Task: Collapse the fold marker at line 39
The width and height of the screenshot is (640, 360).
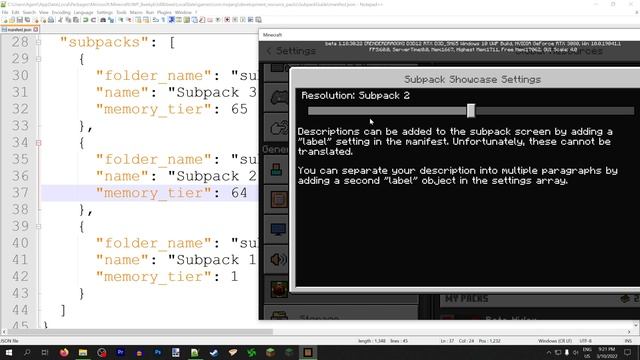Action: pos(38,226)
